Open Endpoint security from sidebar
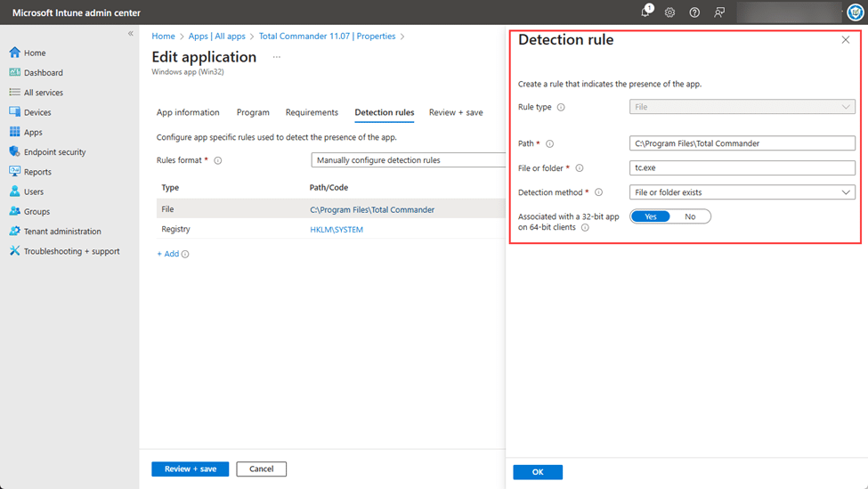This screenshot has width=868, height=489. 54,152
